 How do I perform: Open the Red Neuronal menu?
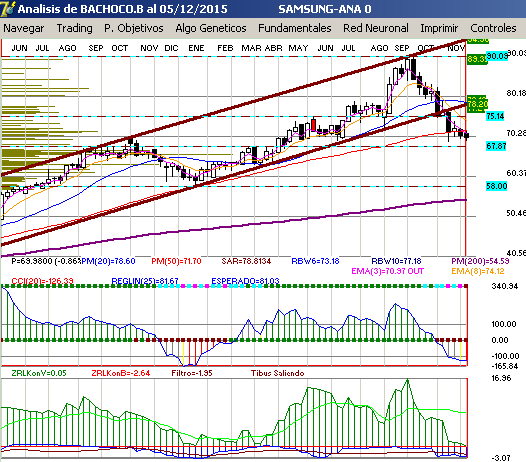(376, 28)
